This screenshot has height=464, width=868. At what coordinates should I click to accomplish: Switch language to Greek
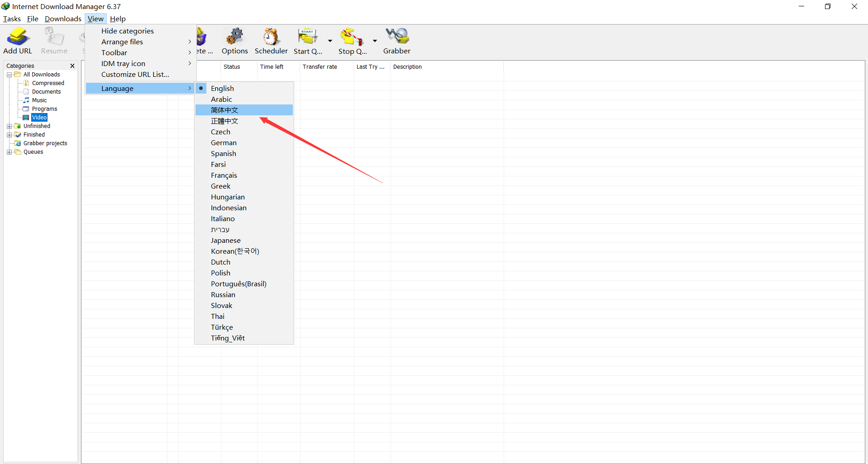[x=244, y=186]
